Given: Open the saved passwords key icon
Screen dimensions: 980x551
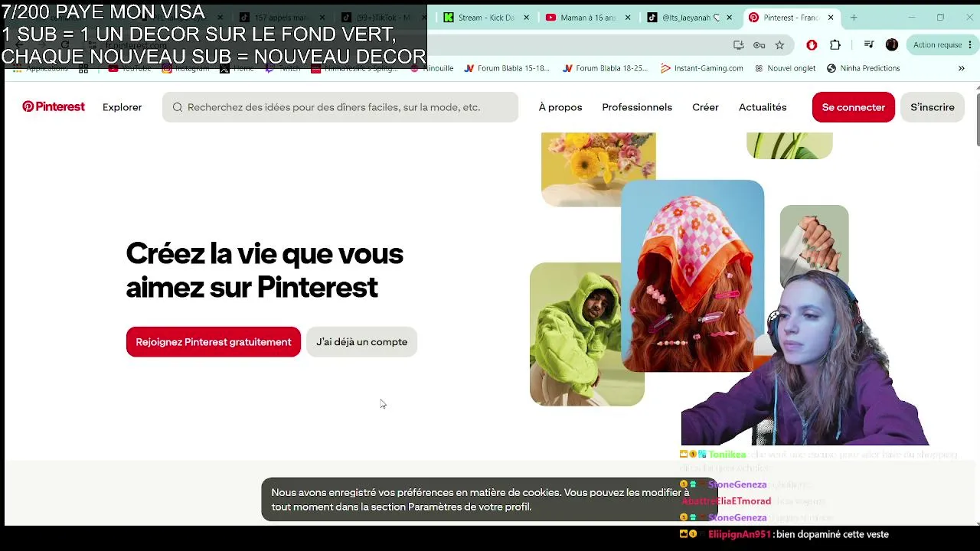Looking at the screenshot, I should click(x=759, y=45).
